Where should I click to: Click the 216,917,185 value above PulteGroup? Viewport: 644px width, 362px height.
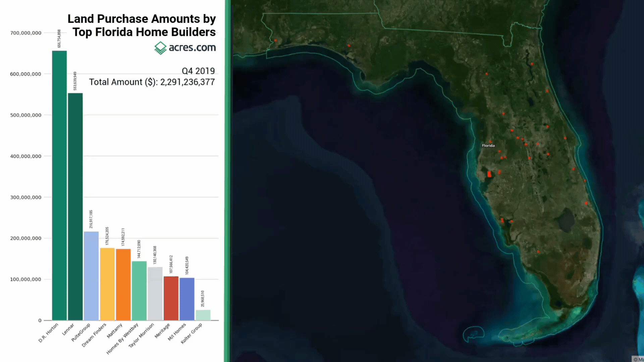pos(91,219)
